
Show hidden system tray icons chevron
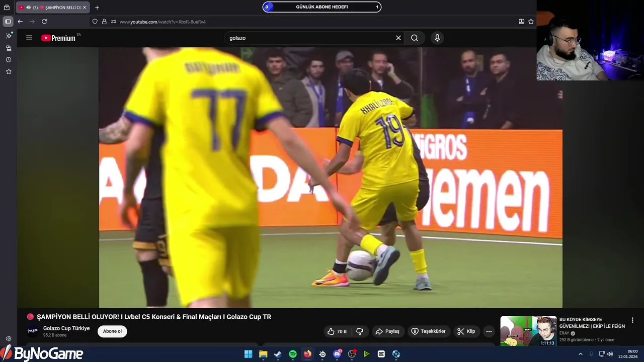tap(580, 354)
